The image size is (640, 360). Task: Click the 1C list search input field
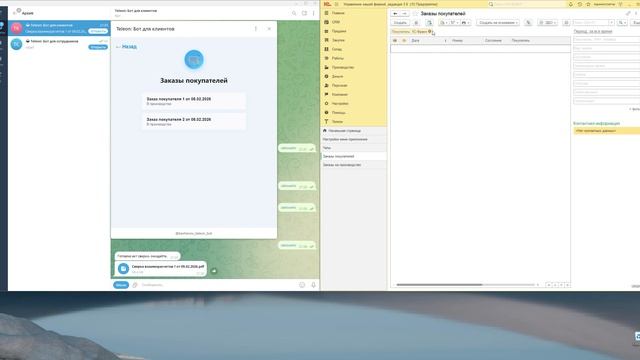coord(591,23)
